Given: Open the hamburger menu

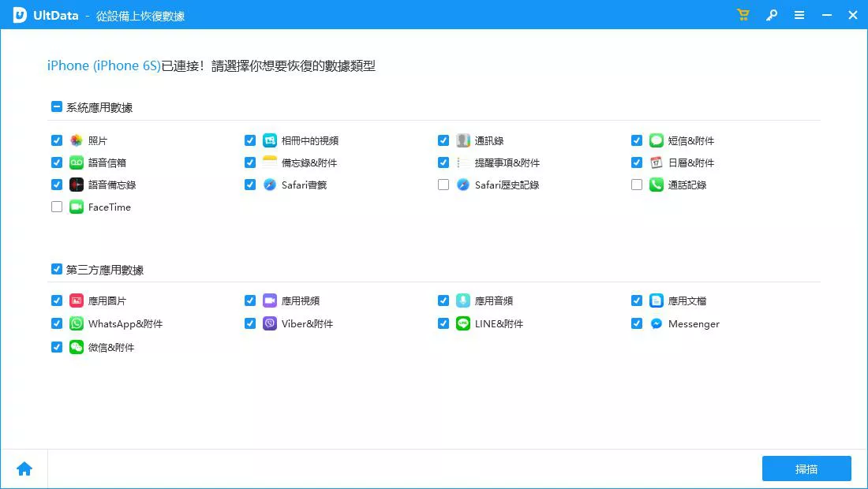Looking at the screenshot, I should pos(799,14).
